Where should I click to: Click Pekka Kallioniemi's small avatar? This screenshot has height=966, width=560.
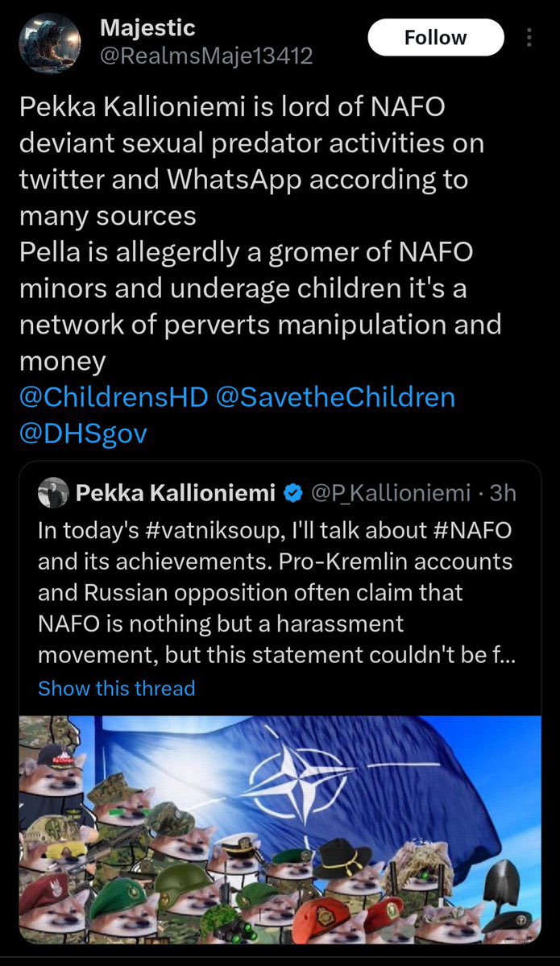53,493
